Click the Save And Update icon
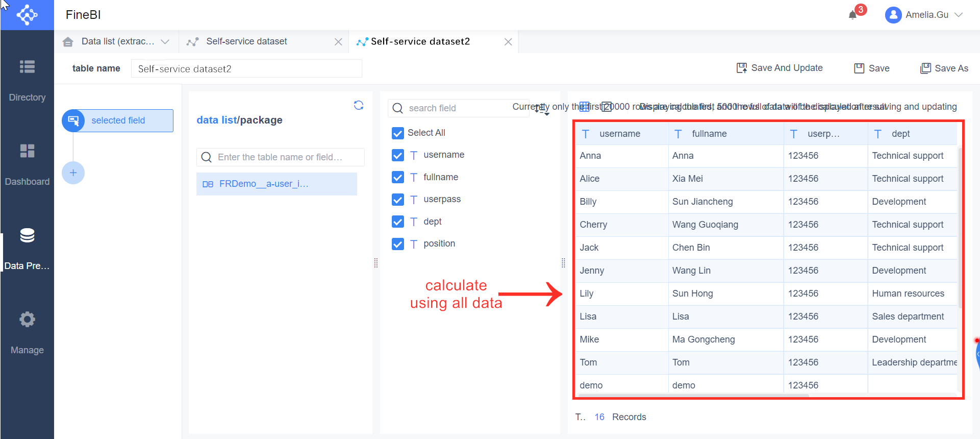980x439 pixels. click(742, 68)
